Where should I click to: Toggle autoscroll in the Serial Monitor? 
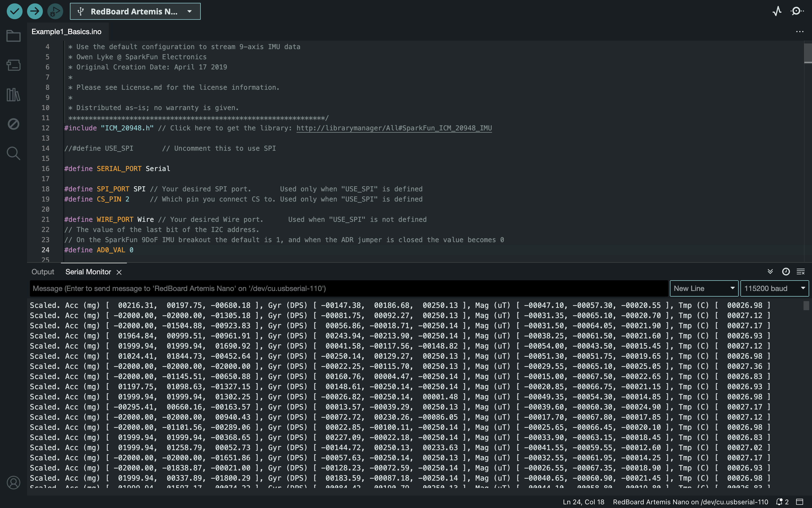tap(770, 271)
